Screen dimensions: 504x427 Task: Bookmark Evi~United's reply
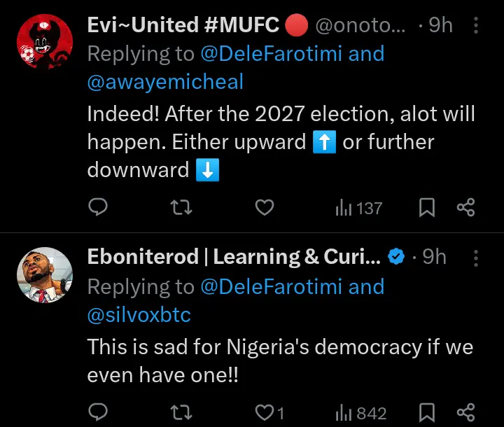tap(427, 207)
